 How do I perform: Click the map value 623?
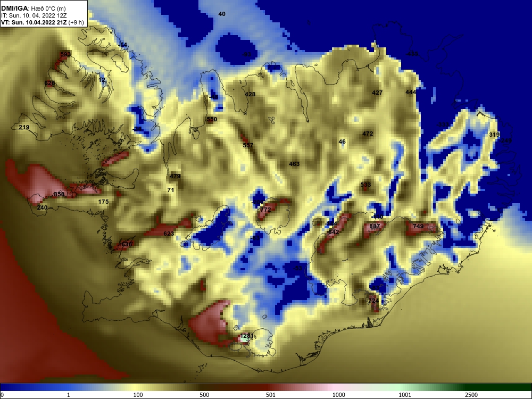(x=169, y=234)
